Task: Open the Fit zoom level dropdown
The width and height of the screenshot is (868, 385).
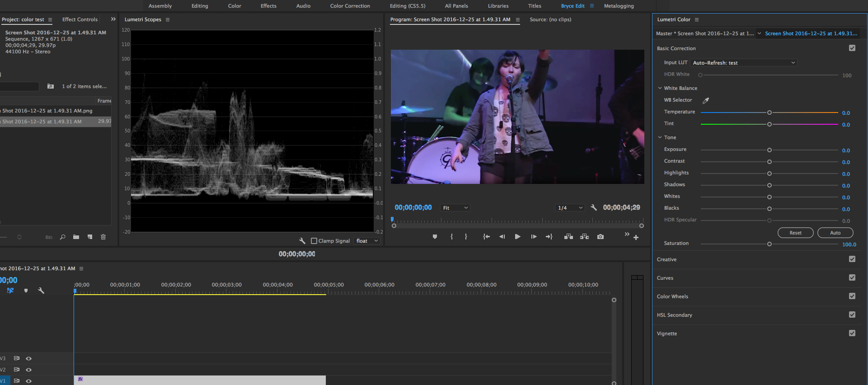Action: (x=455, y=208)
